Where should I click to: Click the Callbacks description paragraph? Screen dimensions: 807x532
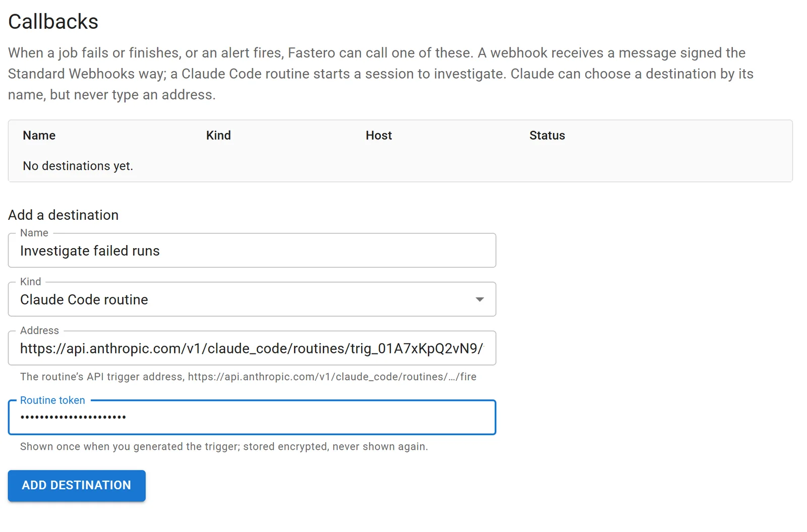[x=381, y=74]
